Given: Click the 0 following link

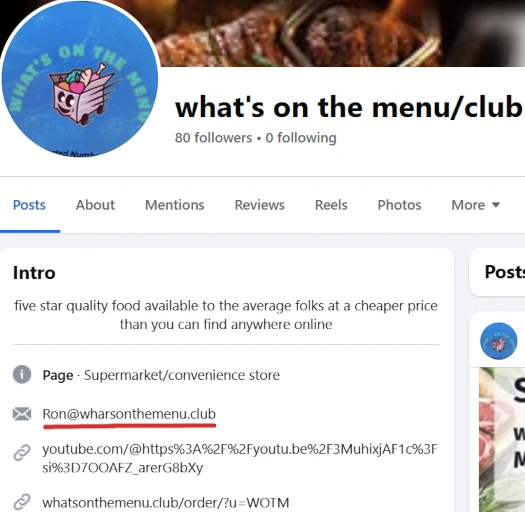Looking at the screenshot, I should tap(301, 138).
